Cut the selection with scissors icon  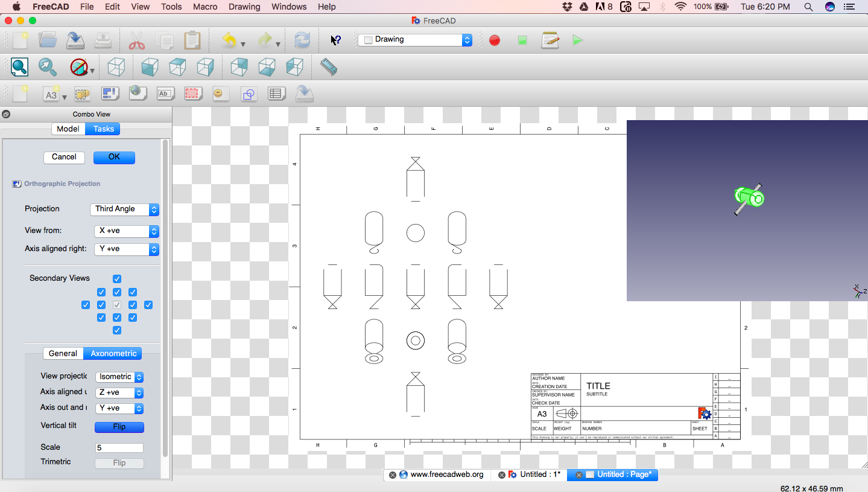(x=137, y=40)
